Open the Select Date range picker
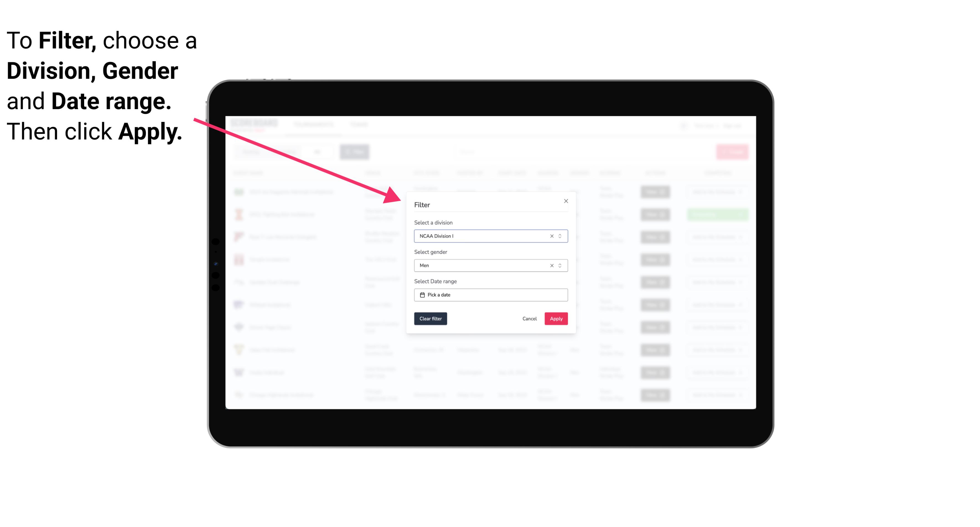 pos(490,295)
